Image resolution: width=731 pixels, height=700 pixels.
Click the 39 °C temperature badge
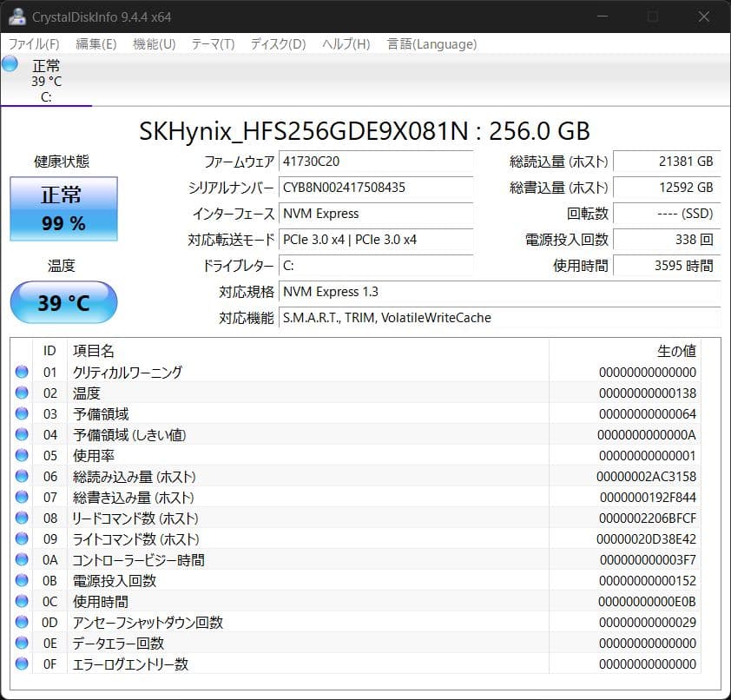pyautogui.click(x=63, y=301)
